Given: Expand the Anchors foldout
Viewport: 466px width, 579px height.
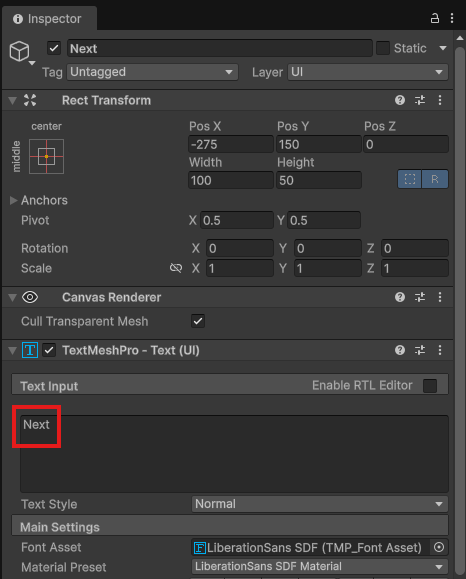Looking at the screenshot, I should [x=14, y=200].
